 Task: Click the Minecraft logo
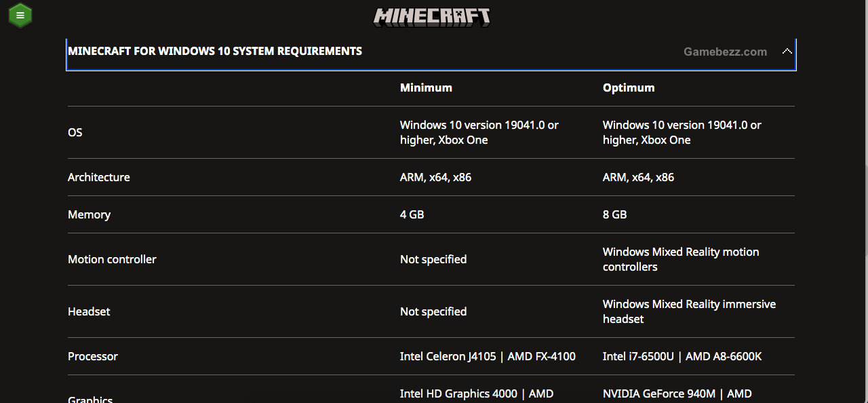point(432,17)
